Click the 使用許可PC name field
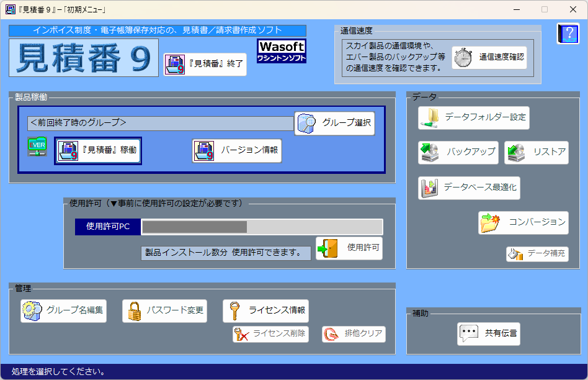The image size is (588, 380). tap(262, 227)
